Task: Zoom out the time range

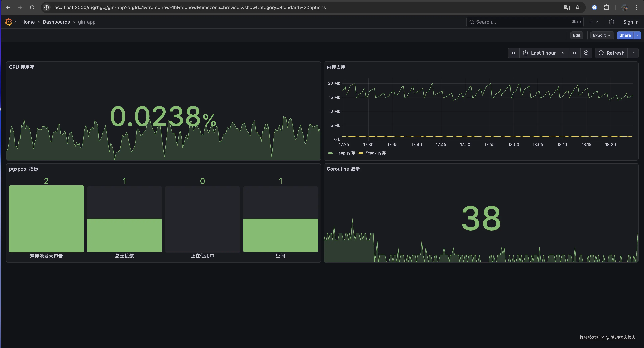Action: coord(586,53)
